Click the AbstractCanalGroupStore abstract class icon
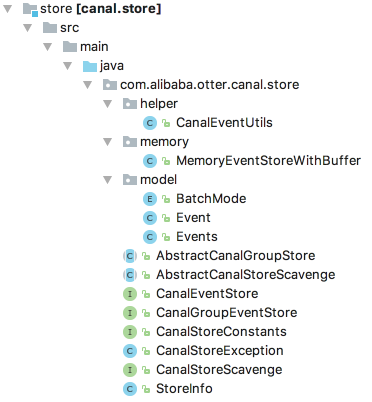This screenshot has width=372, height=402. click(130, 256)
